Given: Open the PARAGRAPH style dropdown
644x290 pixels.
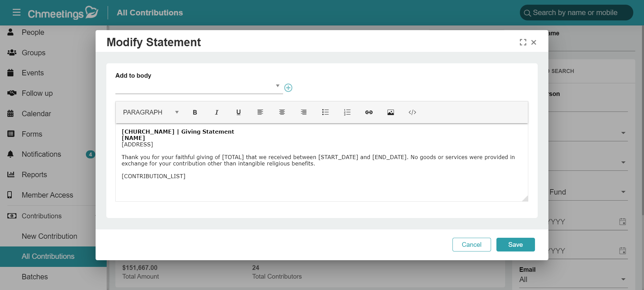Looking at the screenshot, I should [151, 112].
